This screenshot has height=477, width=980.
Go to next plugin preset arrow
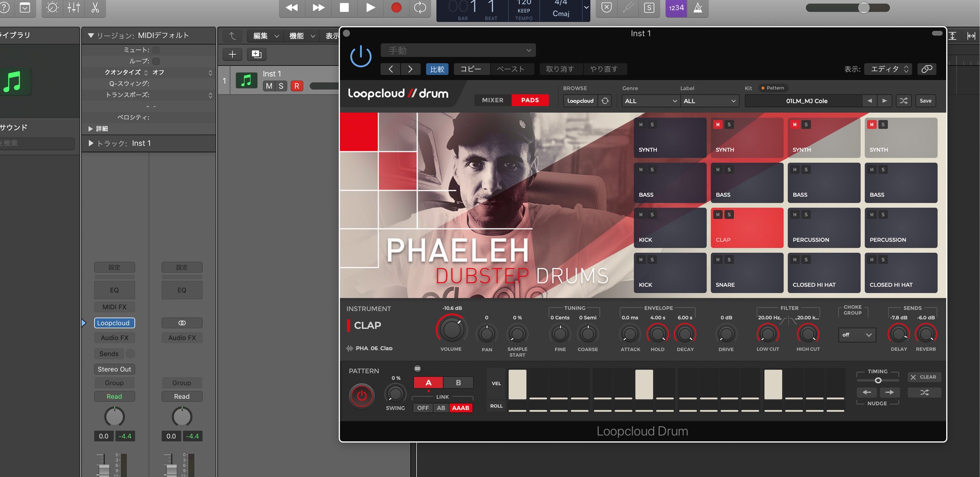click(x=410, y=69)
